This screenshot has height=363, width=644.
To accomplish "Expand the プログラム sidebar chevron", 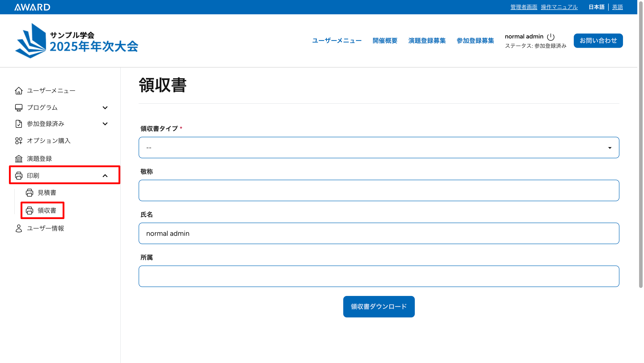I will [105, 108].
